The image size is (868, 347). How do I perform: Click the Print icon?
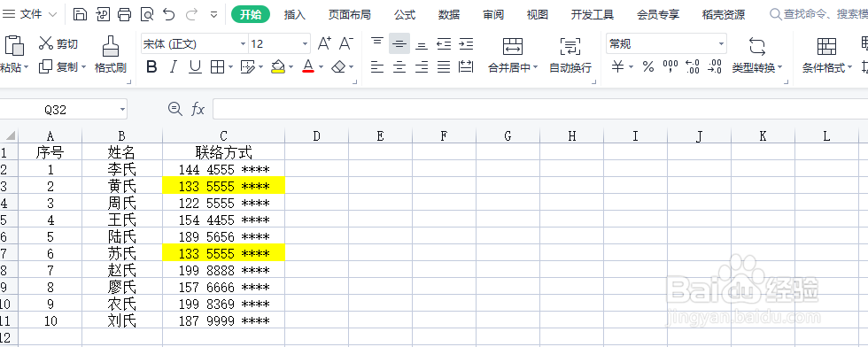point(125,14)
